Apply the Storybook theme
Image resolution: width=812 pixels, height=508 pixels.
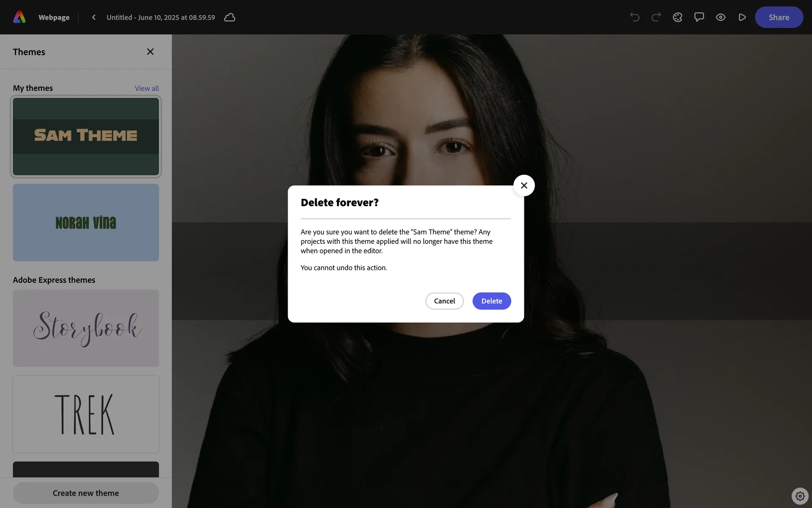[x=86, y=328]
